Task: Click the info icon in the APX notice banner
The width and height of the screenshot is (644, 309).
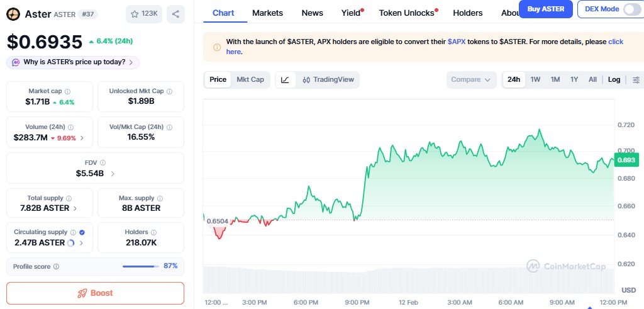Action: coord(217,47)
